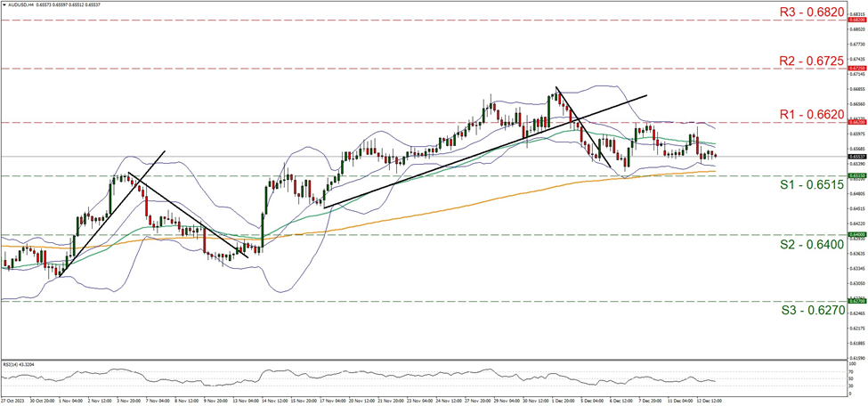Click the green S2 price tag on axis
The height and width of the screenshot is (406, 868).
click(x=833, y=235)
